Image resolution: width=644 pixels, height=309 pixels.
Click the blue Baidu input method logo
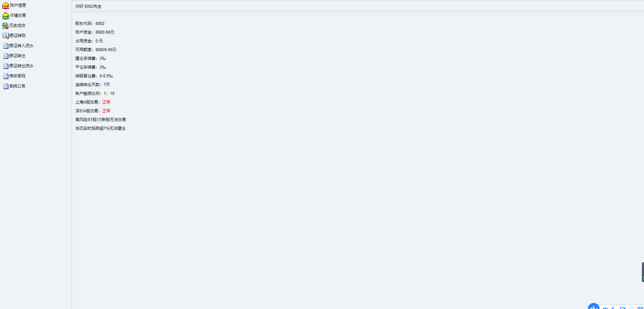tap(594, 306)
